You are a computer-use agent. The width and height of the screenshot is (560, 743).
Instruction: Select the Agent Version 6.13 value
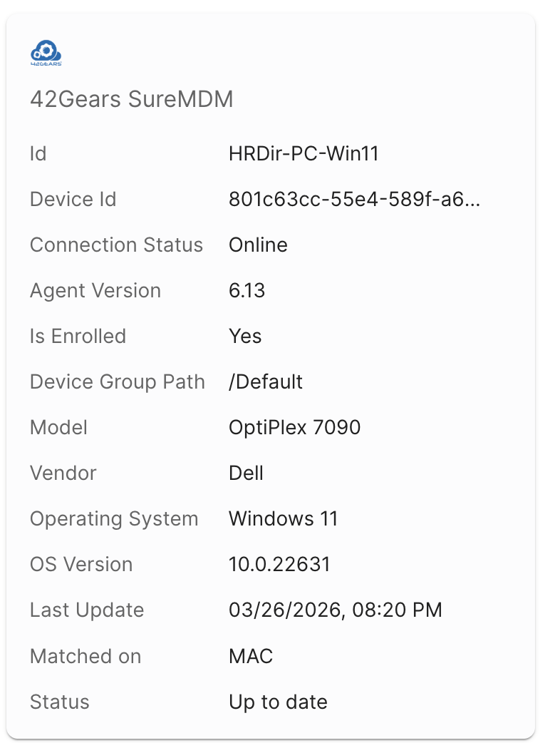point(247,290)
